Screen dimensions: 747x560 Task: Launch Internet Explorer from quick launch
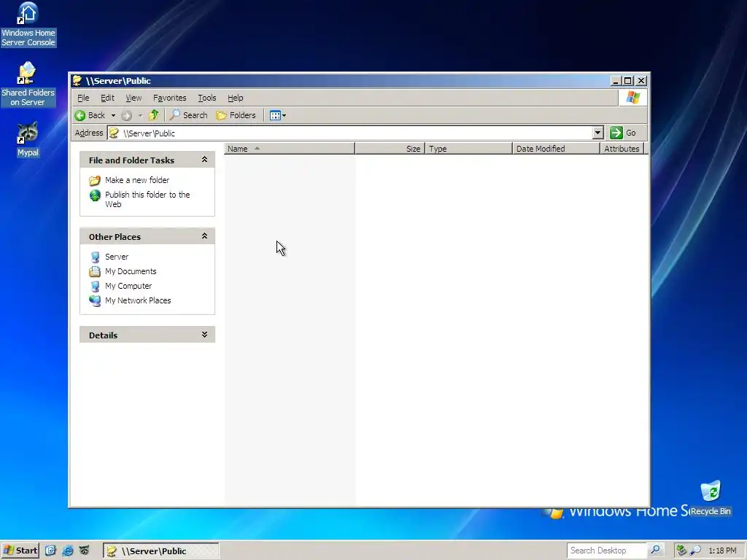click(68, 551)
